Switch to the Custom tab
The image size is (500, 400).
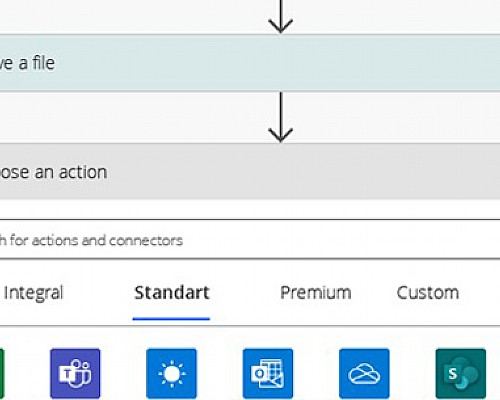click(x=428, y=293)
